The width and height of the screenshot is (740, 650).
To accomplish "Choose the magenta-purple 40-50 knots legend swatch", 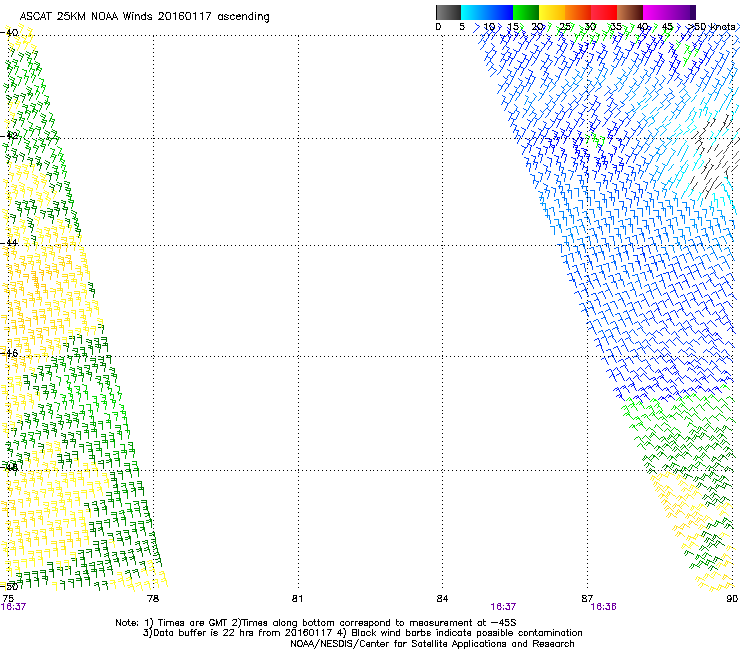I will (669, 12).
